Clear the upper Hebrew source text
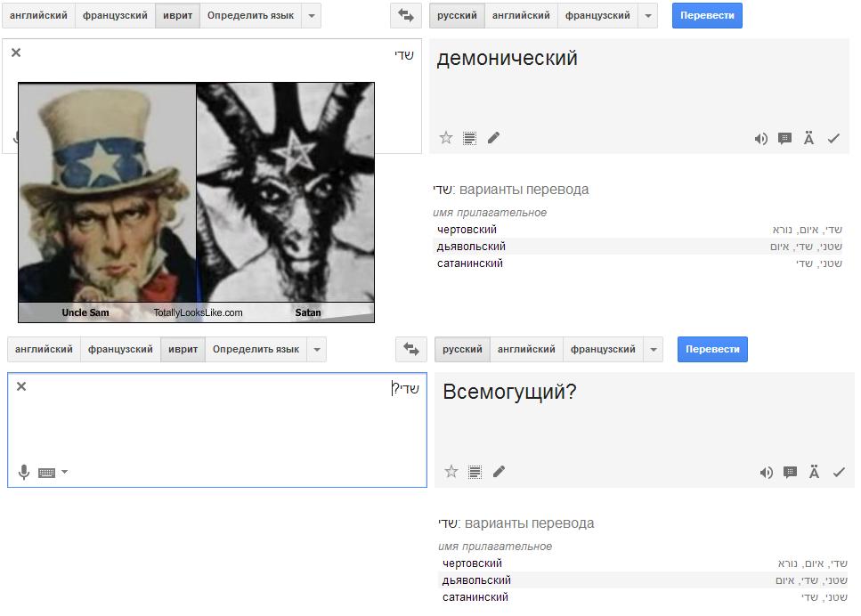The image size is (861, 616). (x=16, y=53)
